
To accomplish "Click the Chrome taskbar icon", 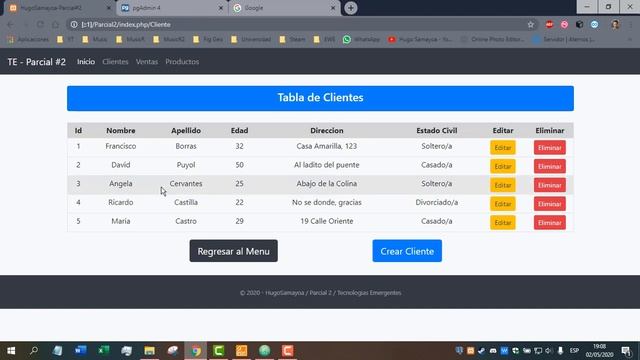I will tap(196, 351).
